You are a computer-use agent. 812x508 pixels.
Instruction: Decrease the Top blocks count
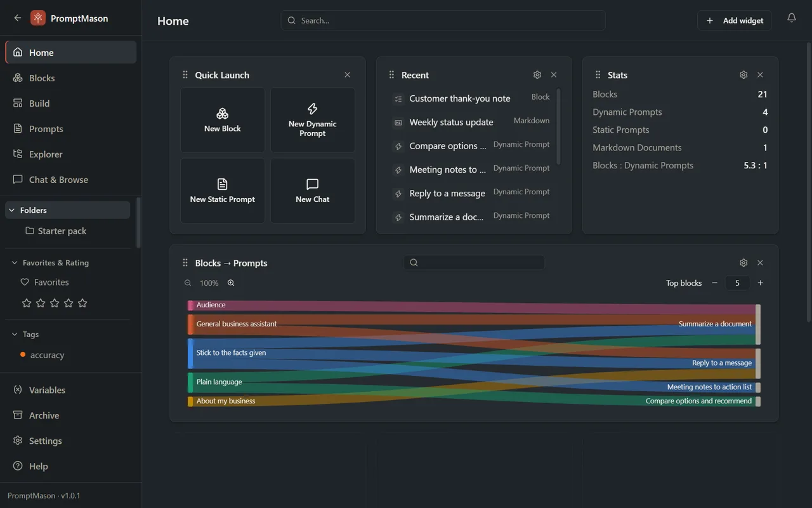(x=714, y=283)
